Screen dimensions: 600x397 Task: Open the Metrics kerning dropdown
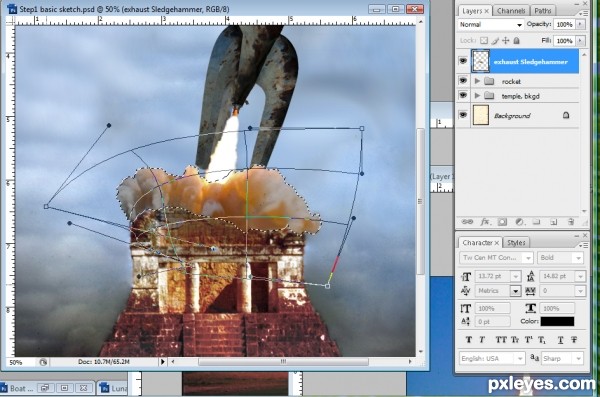[x=515, y=291]
